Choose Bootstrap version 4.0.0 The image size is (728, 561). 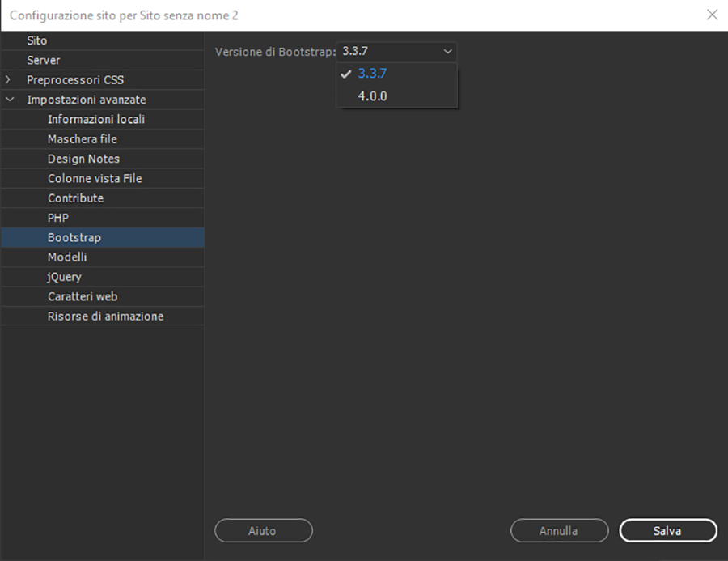coord(396,96)
